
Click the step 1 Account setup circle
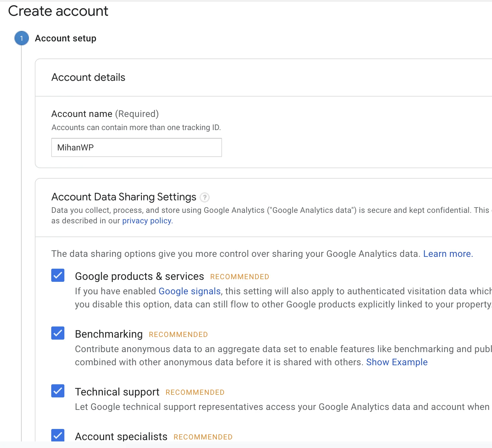coord(22,38)
